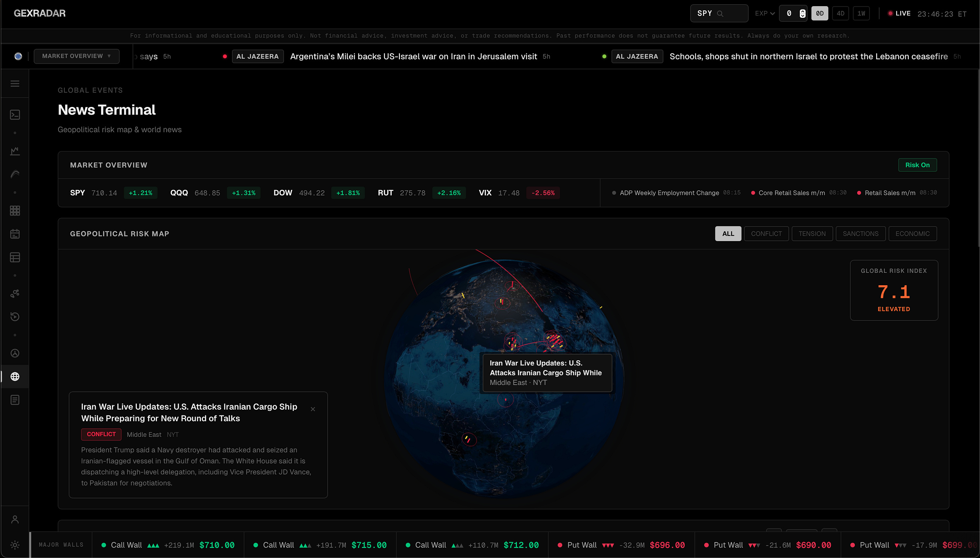Open the circular gauge icon in the sidebar
980x558 pixels.
[x=15, y=353]
